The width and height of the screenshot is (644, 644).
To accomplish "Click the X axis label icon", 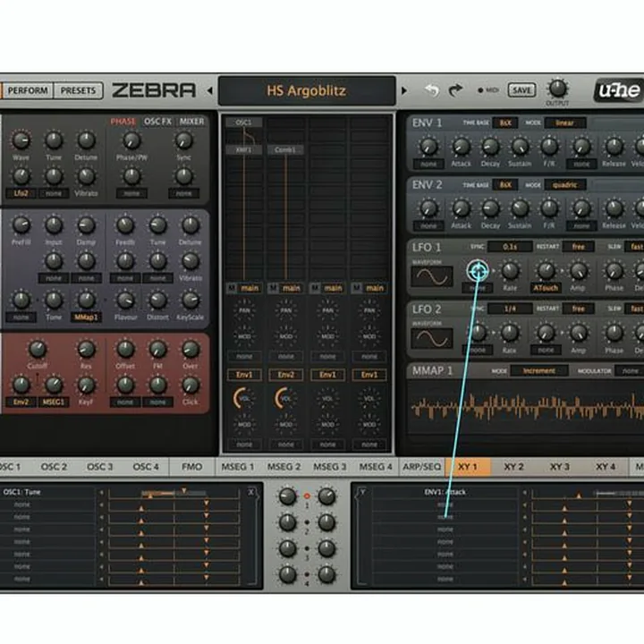I will click(x=251, y=492).
